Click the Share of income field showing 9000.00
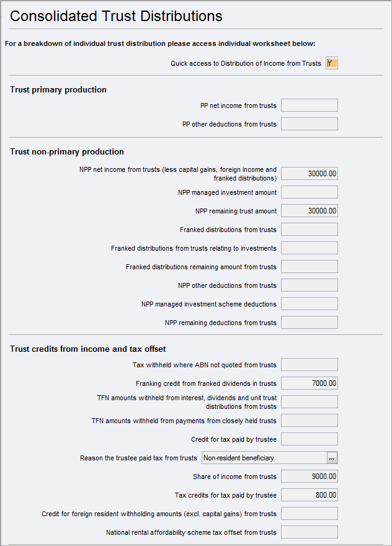Image resolution: width=392 pixels, height=546 pixels. pyautogui.click(x=309, y=476)
